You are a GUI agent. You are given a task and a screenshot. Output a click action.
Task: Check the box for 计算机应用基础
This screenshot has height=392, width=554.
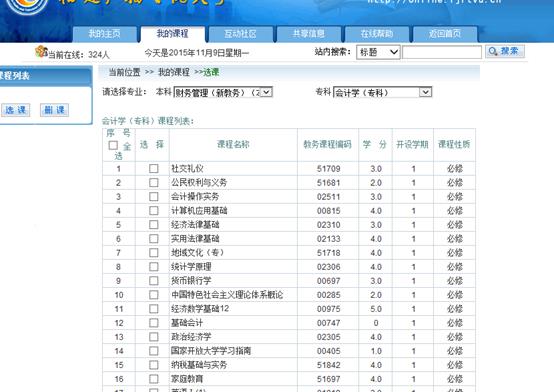[154, 211]
